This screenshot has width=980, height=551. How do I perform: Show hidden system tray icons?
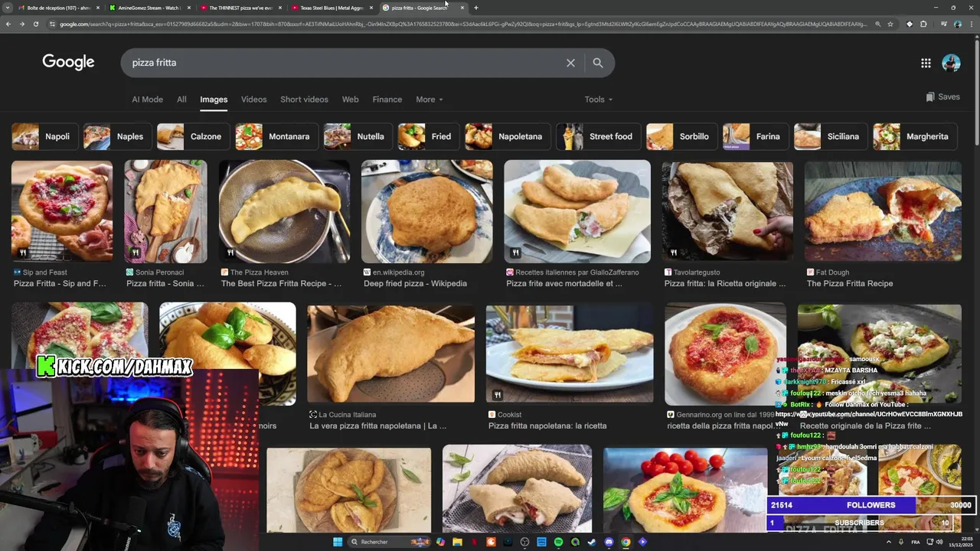coord(890,542)
